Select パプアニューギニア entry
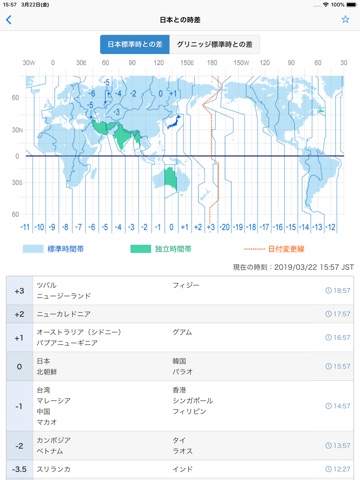 point(67,343)
